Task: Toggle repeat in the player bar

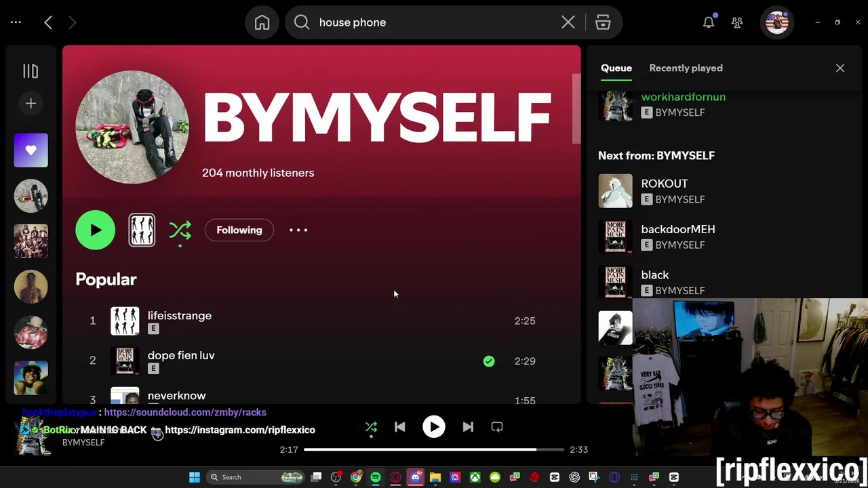Action: (497, 427)
